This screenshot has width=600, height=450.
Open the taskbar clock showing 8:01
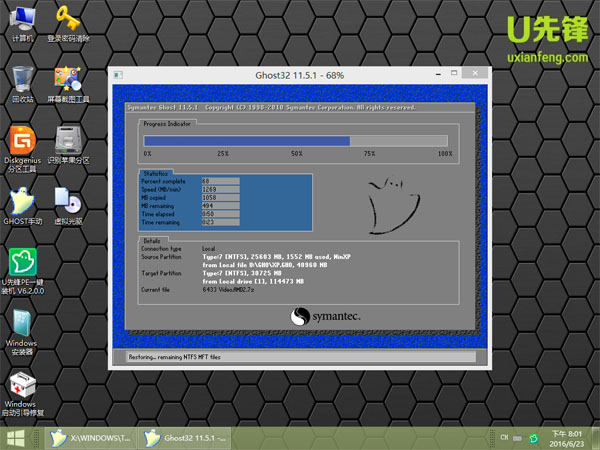pos(574,437)
